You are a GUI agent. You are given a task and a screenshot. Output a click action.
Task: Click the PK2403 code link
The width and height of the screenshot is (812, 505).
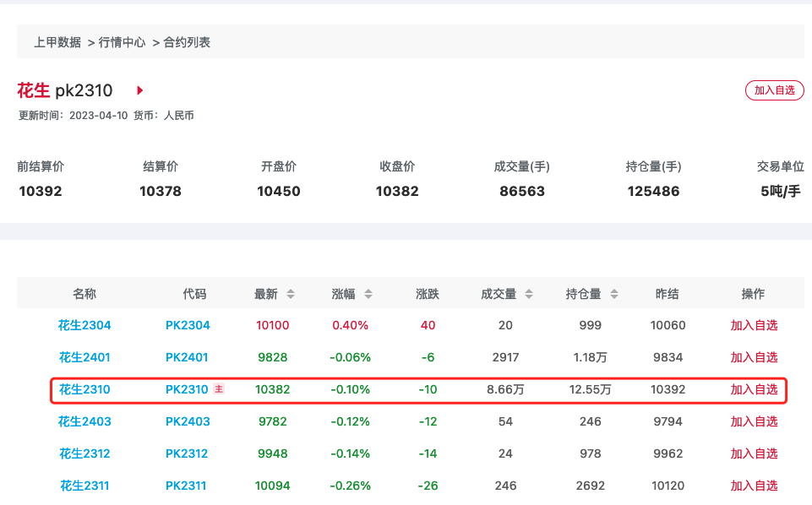[x=187, y=421]
